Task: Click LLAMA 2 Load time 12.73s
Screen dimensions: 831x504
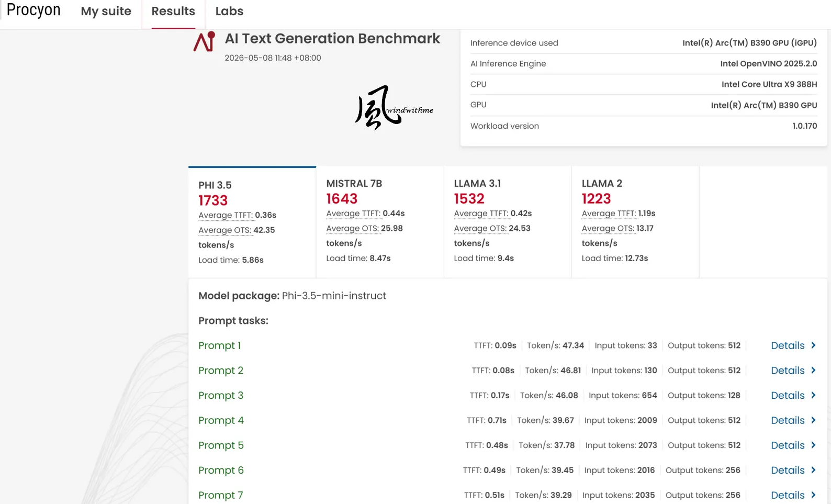Action: [615, 259]
